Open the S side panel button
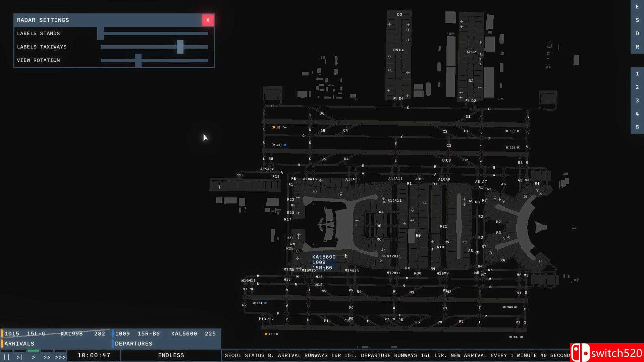The image size is (644, 362). [637, 20]
